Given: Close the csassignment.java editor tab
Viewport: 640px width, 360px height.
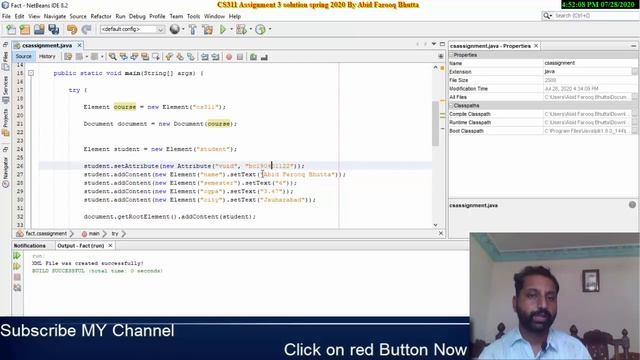Looking at the screenshot, I should point(80,45).
